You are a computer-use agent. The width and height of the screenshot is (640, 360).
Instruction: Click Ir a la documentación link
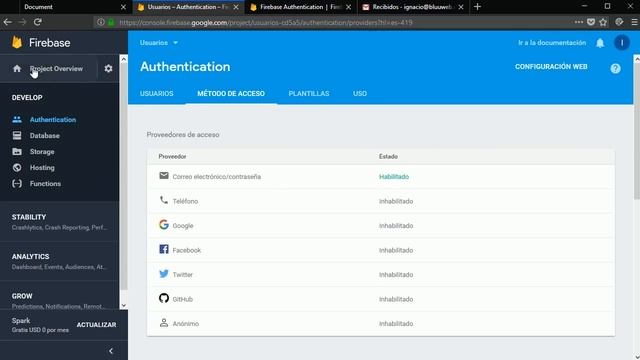(552, 43)
